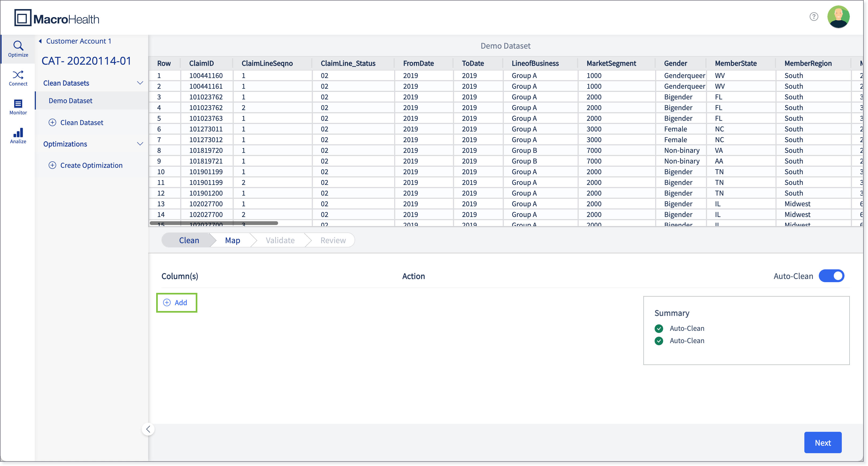Click the Create Optimization link
Viewport: 868px width, 466px height.
pos(91,165)
